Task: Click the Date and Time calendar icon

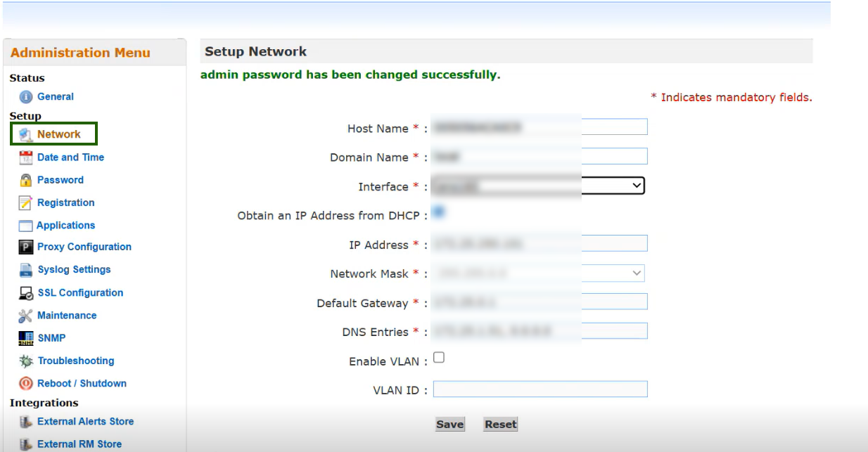Action: tap(26, 157)
